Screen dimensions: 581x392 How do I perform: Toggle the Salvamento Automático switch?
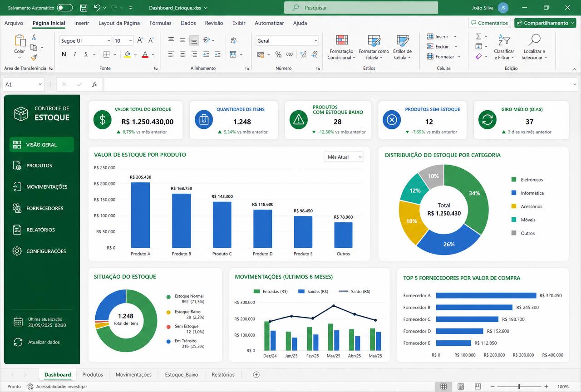click(x=65, y=8)
